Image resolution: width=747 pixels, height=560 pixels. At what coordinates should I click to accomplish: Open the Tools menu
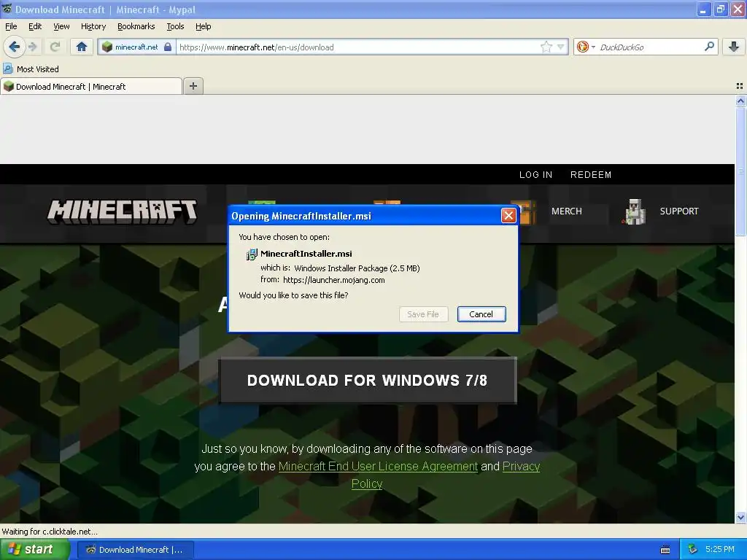[175, 26]
